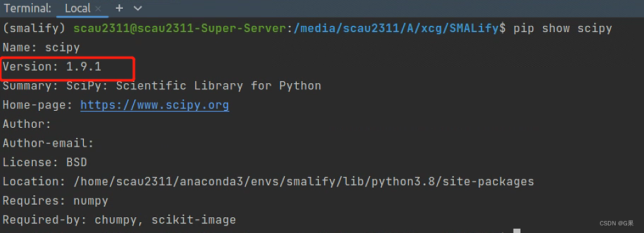Click the Terminal tool window label
Viewport: 644px width, 233px height.
point(28,8)
